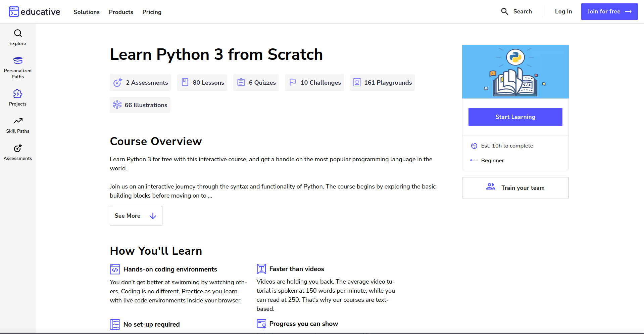Open the Solutions menu

coord(87,12)
